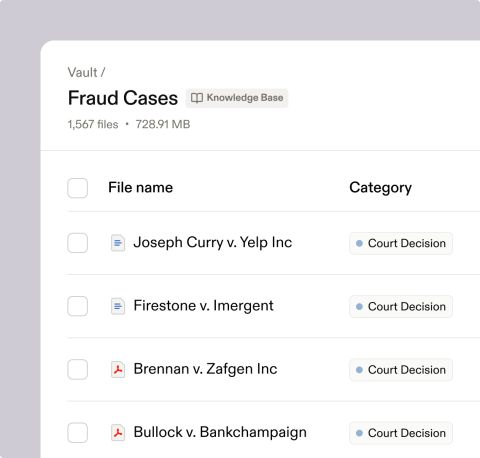Select the Brennan v. Zafgen Inc checkbox
The width and height of the screenshot is (480, 458).
(78, 369)
